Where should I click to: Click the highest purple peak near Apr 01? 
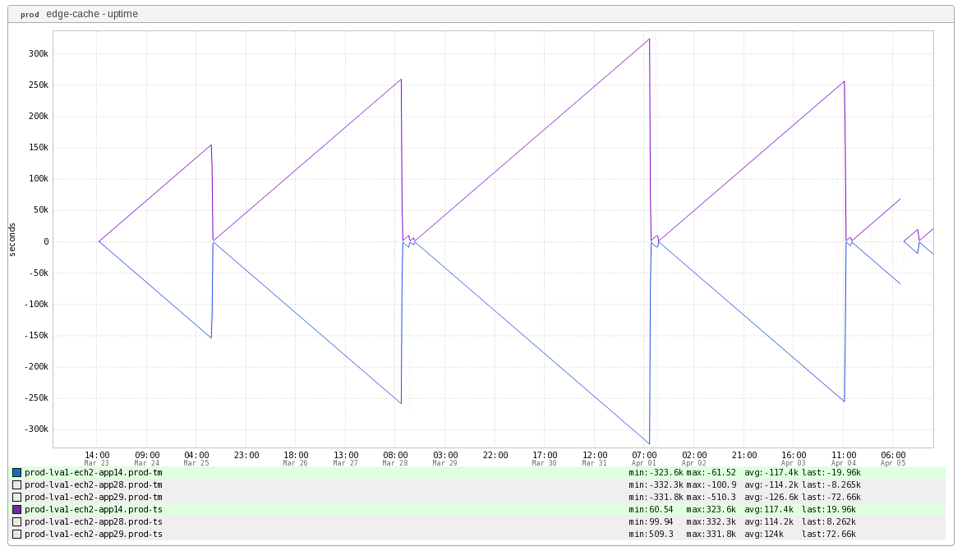[649, 39]
